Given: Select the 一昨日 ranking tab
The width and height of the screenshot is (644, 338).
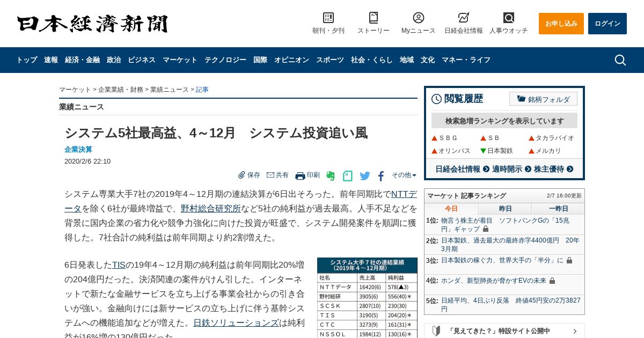Looking at the screenshot, I should tap(558, 209).
